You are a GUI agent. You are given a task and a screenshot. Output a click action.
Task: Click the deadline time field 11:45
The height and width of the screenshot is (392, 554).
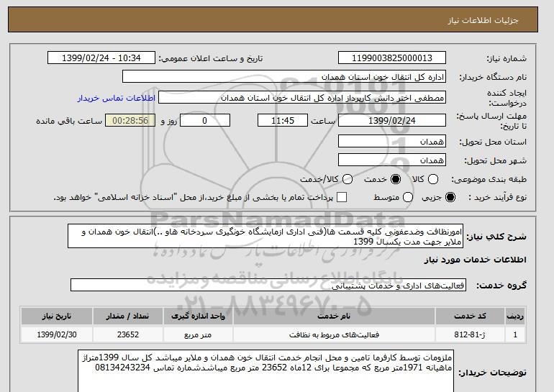(283, 120)
